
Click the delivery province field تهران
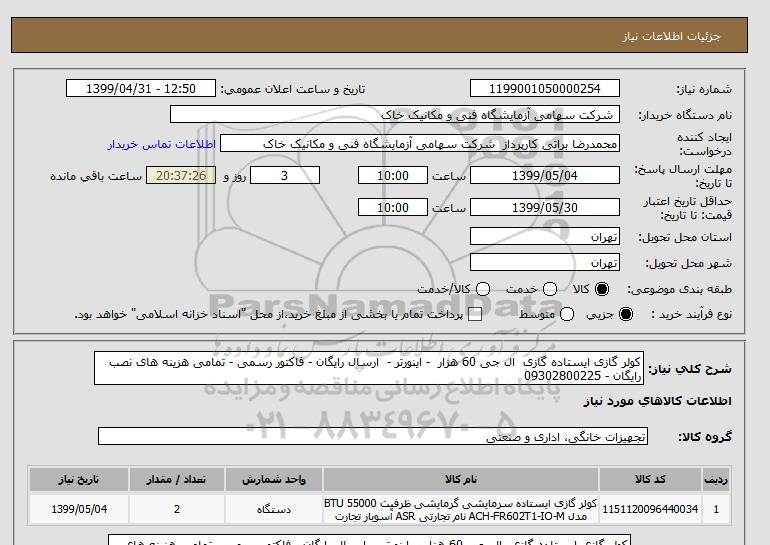[545, 236]
